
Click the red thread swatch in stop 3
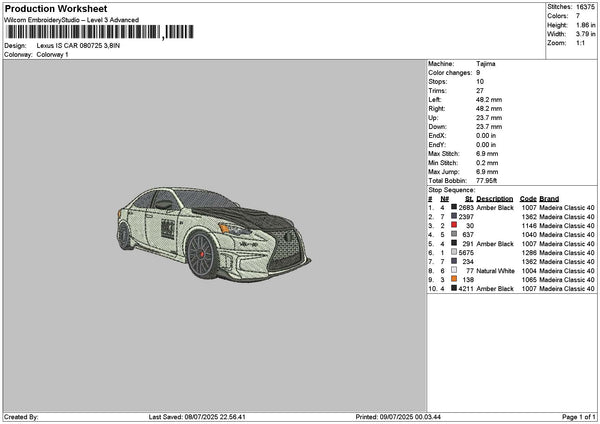point(456,225)
